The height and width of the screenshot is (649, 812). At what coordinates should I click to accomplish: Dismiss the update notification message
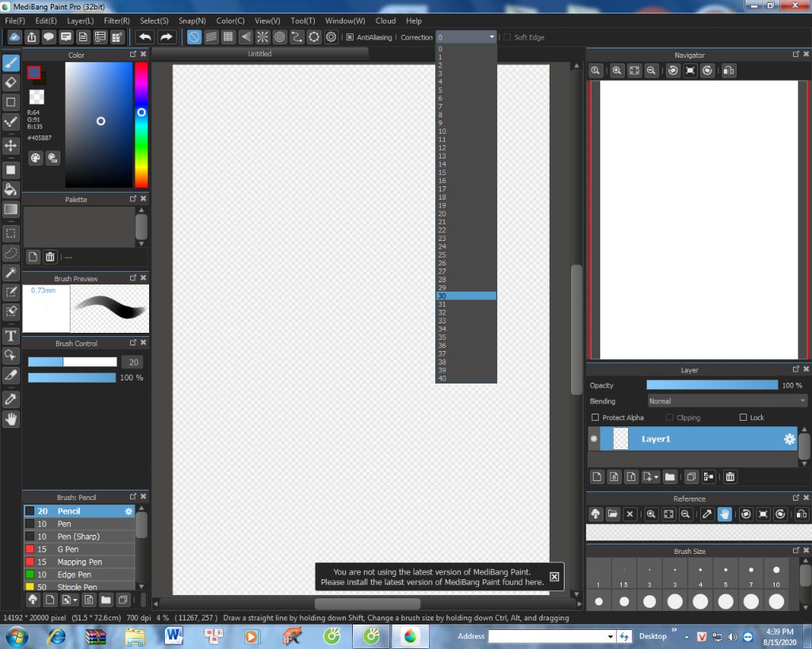coord(554,577)
